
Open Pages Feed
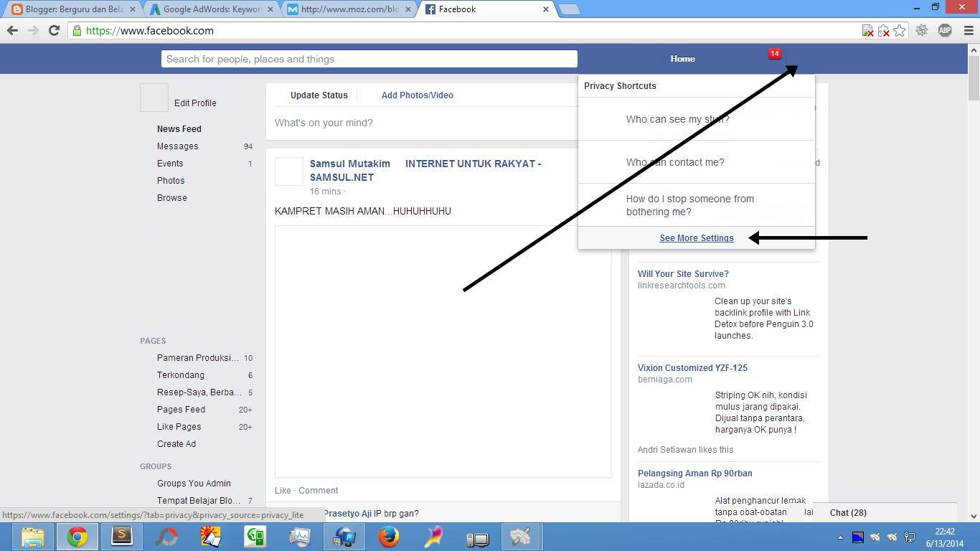pos(181,410)
